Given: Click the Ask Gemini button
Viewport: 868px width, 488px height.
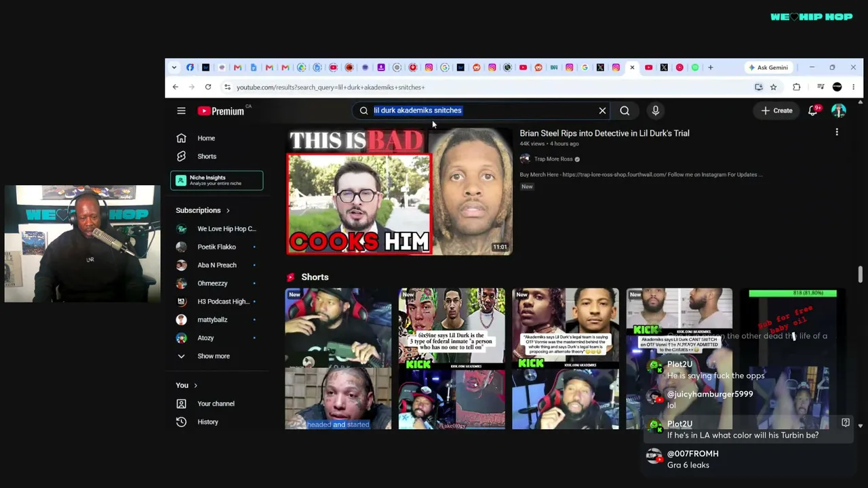Looking at the screenshot, I should pyautogui.click(x=768, y=67).
